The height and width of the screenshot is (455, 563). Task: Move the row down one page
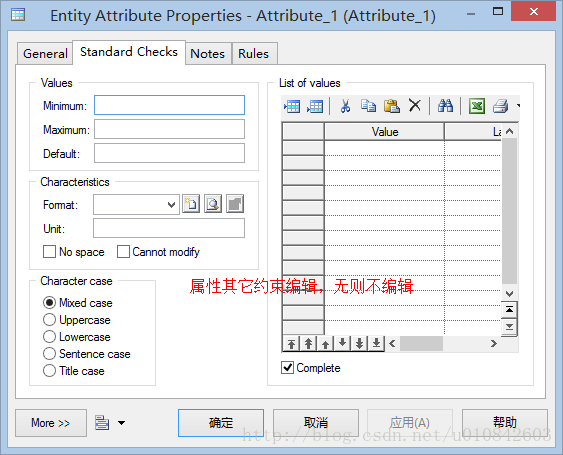(359, 343)
